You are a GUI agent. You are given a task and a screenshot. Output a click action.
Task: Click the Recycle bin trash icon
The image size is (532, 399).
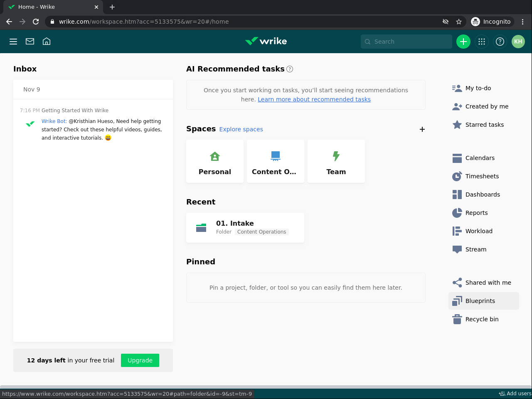point(457,319)
